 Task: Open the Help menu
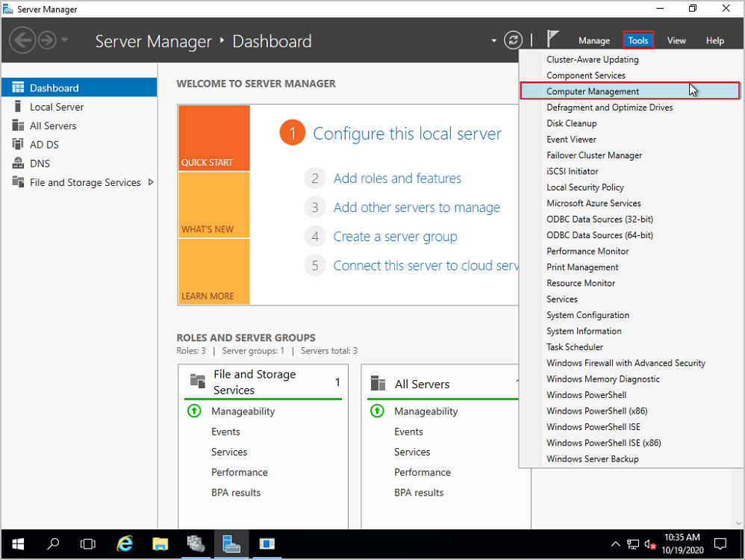coord(714,41)
